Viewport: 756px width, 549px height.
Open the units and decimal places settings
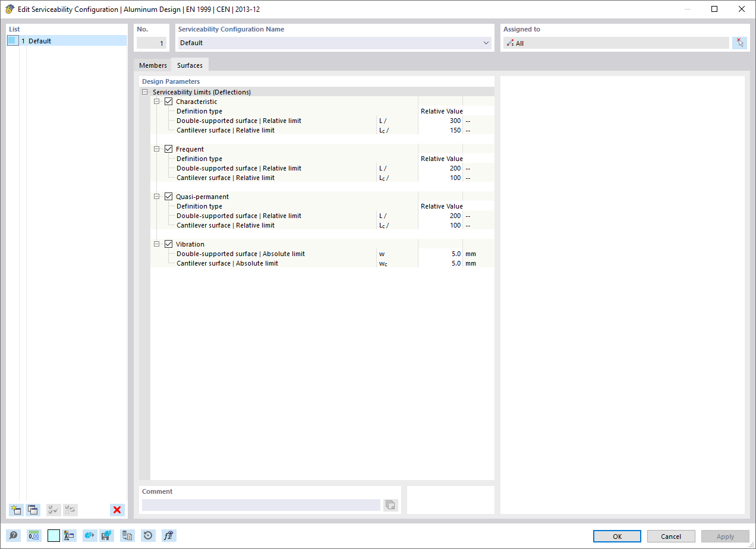point(34,536)
